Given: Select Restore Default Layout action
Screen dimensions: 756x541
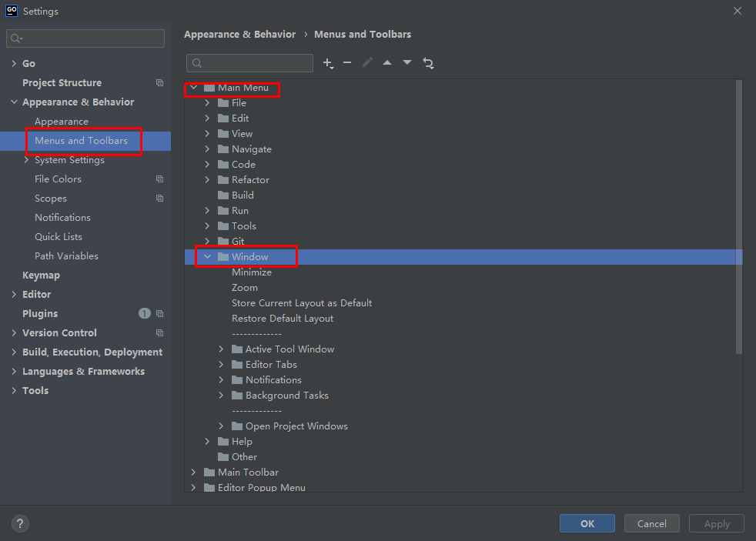Looking at the screenshot, I should tap(283, 319).
